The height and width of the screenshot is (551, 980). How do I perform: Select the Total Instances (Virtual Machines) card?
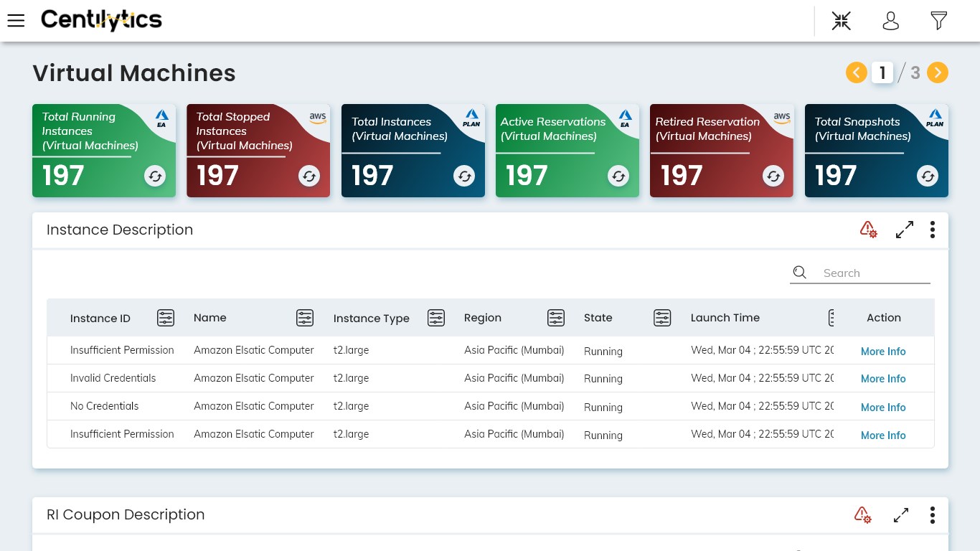click(x=413, y=151)
